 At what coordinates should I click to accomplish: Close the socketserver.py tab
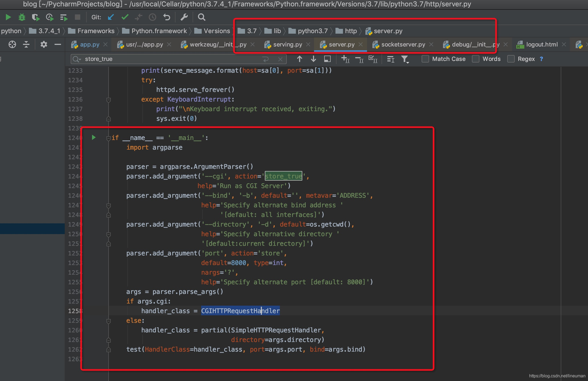[x=431, y=45]
